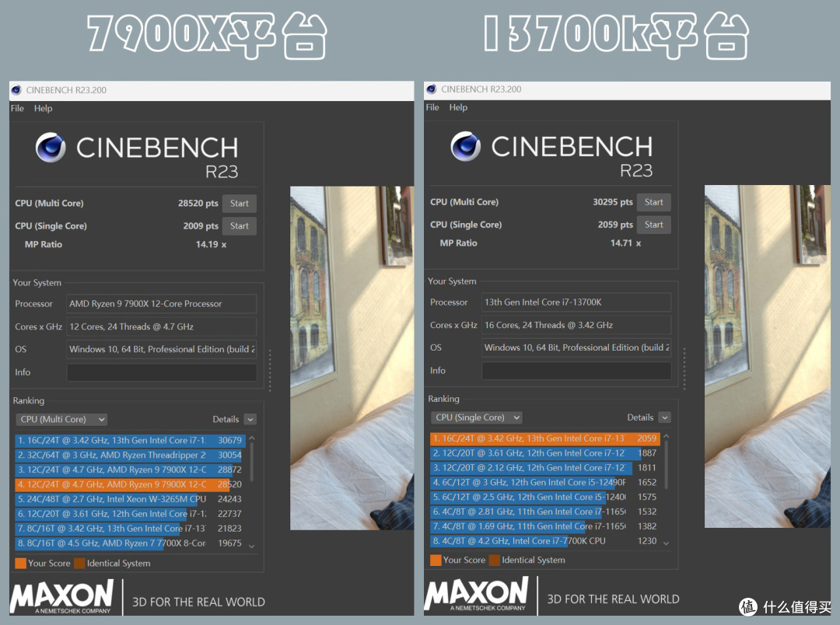Click OS field in left window
840x625 pixels.
162,349
